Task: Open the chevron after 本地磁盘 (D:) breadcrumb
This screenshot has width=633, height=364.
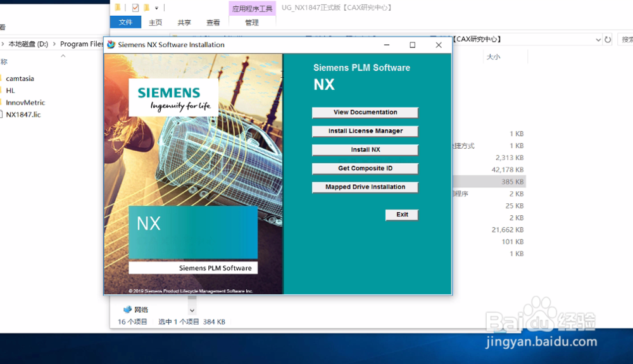Action: point(54,44)
